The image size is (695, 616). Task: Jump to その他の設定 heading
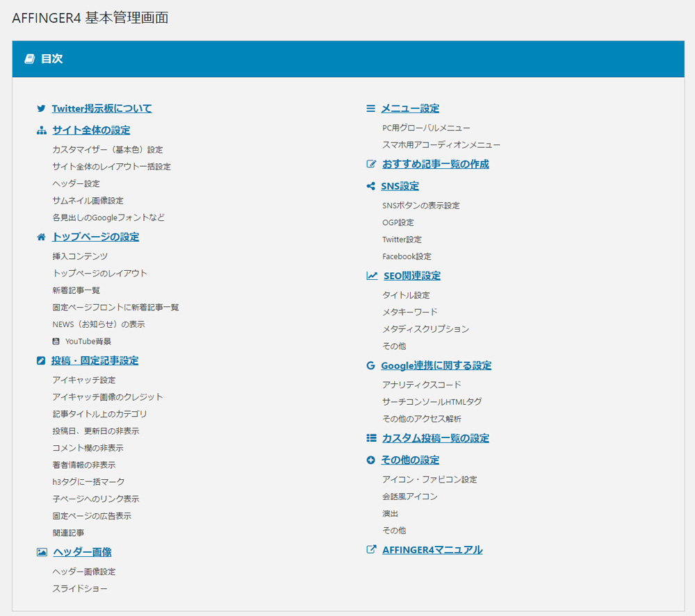pyautogui.click(x=410, y=460)
